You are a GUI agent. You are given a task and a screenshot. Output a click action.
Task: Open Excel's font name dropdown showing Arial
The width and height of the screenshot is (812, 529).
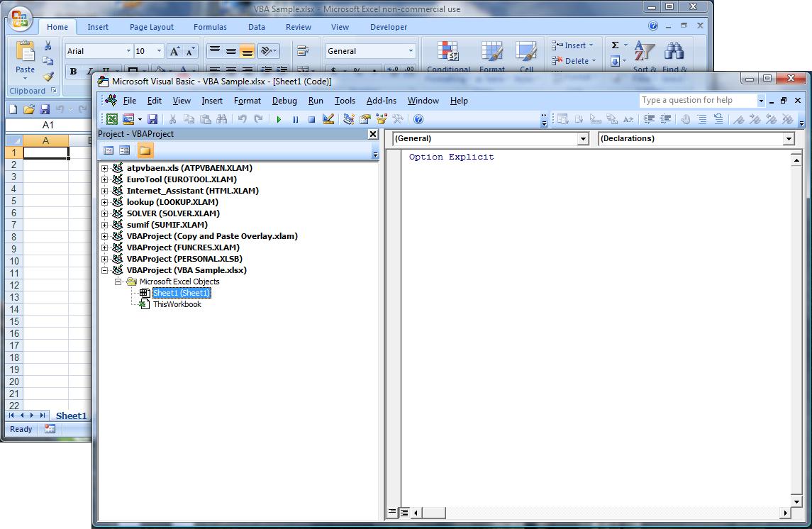pos(128,51)
